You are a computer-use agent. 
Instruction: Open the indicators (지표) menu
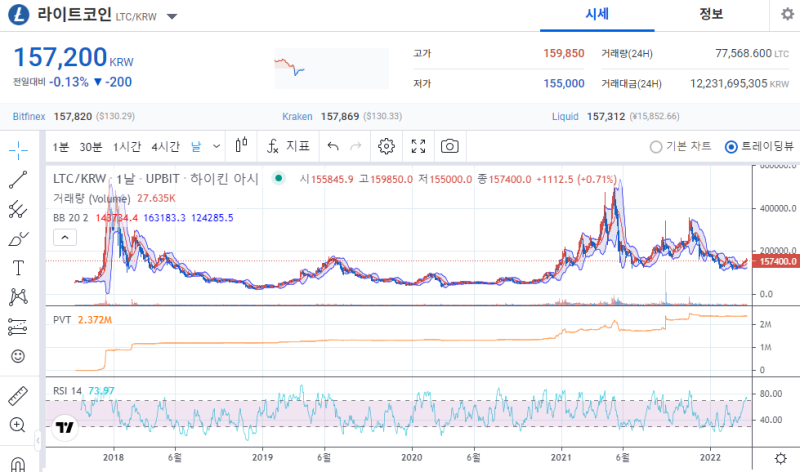(288, 146)
